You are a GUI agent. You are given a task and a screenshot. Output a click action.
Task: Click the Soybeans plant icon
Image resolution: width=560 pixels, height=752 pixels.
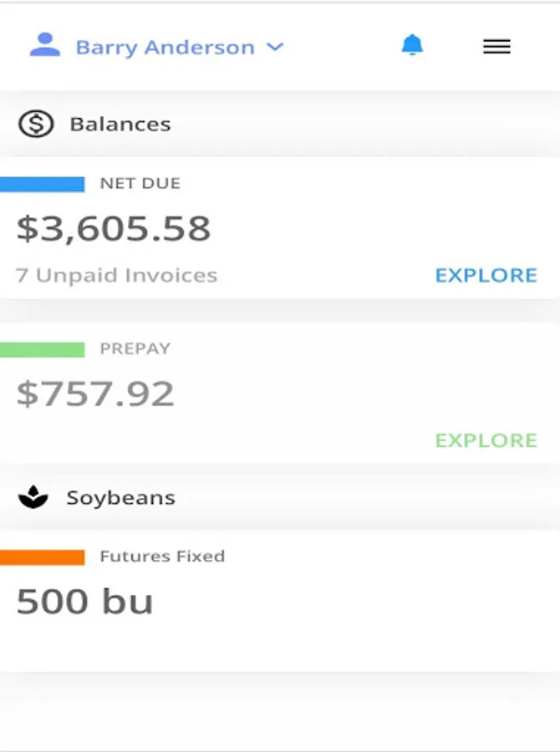(x=33, y=497)
